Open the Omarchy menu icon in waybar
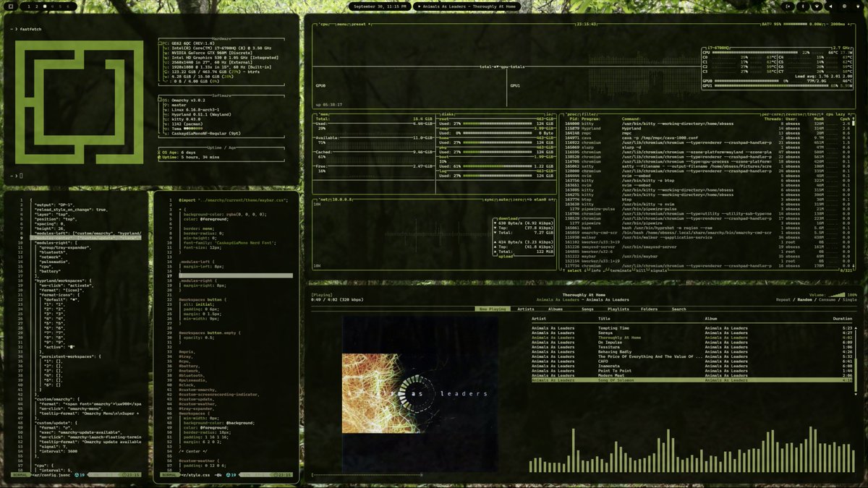 tap(11, 6)
